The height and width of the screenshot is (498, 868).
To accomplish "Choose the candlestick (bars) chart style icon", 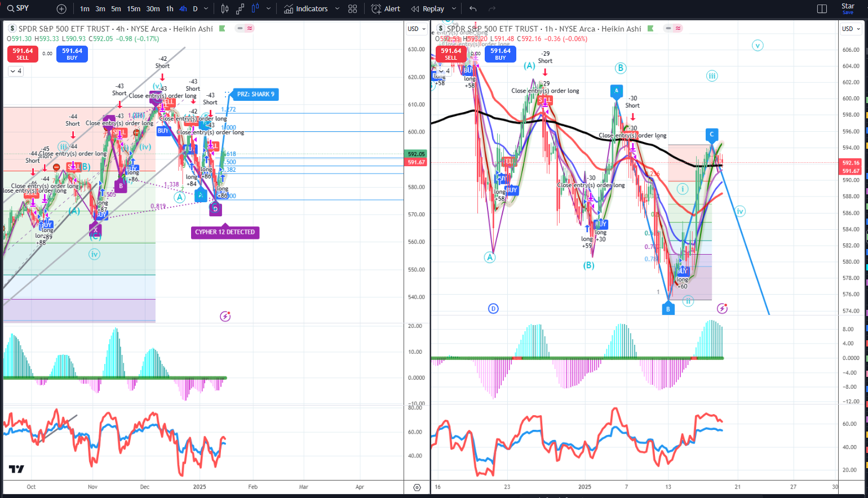I will tap(225, 8).
